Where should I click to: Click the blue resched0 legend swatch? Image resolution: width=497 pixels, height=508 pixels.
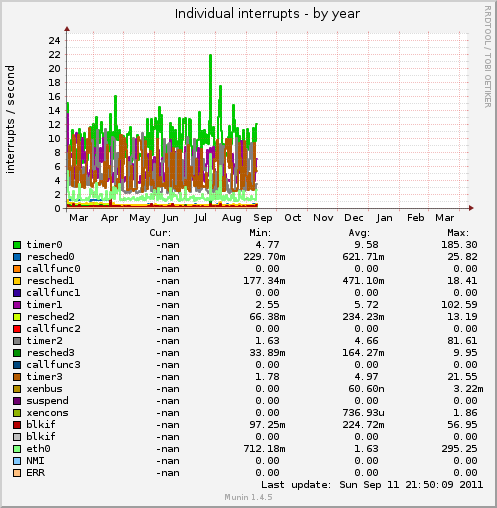pos(17,257)
